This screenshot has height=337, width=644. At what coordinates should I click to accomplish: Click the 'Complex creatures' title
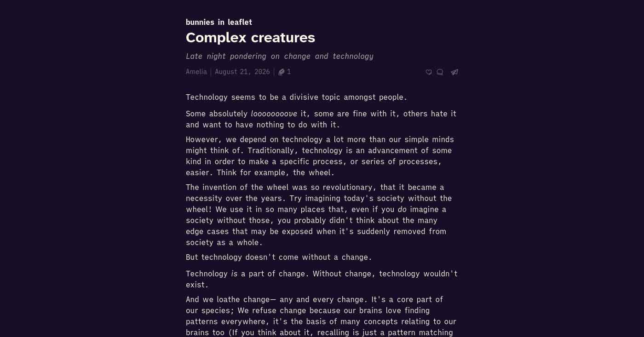click(x=250, y=38)
